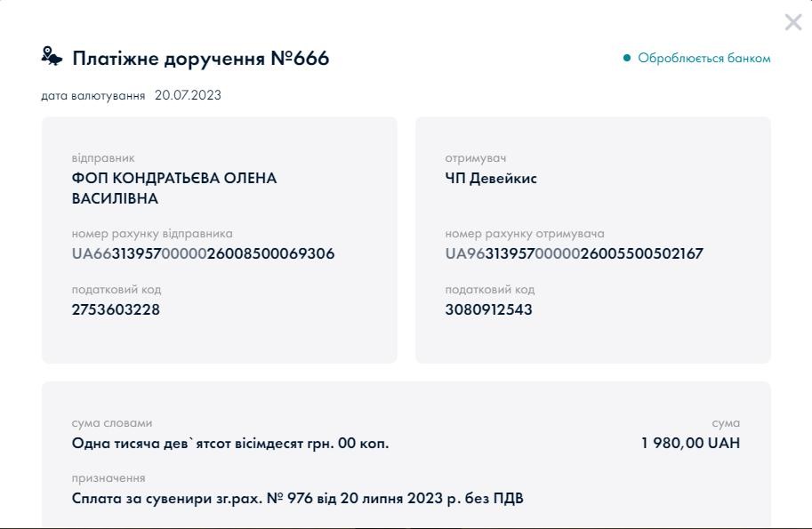The image size is (812, 529).
Task: Click the green status dot indicator
Action: [x=627, y=59]
